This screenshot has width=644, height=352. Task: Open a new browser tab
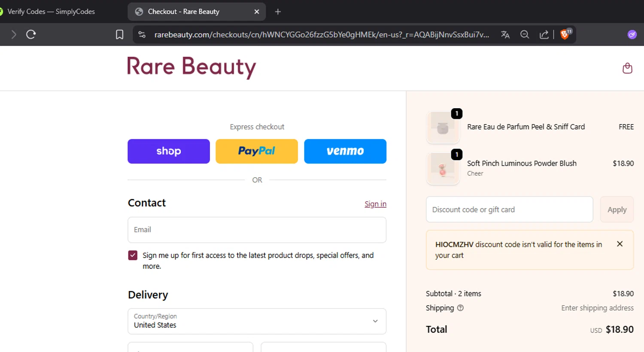(278, 12)
